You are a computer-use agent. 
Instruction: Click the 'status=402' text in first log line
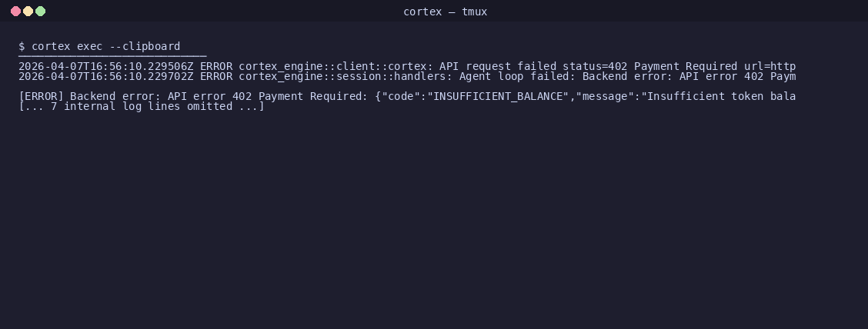pyautogui.click(x=595, y=66)
